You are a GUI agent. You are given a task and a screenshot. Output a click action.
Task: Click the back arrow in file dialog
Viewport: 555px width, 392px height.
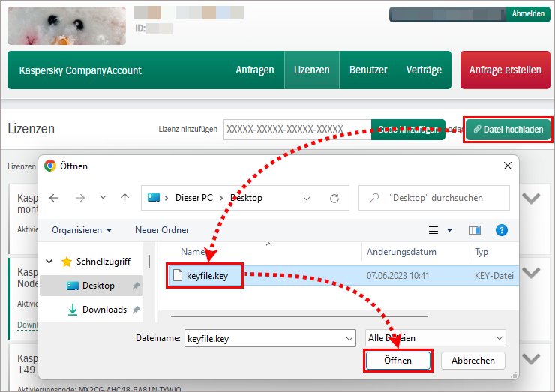pyautogui.click(x=54, y=198)
